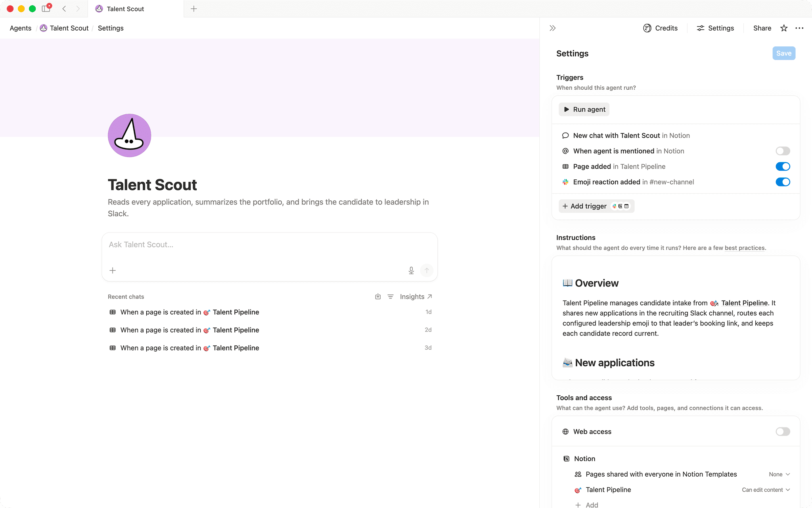This screenshot has height=508, width=812.
Task: Click the @ icon on mentioned trigger
Action: pos(565,151)
